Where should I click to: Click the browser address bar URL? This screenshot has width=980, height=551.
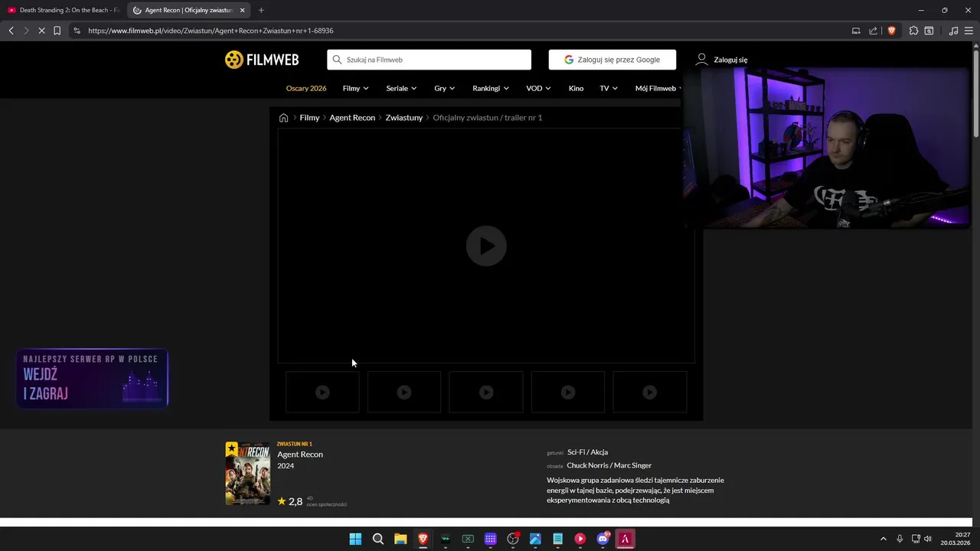coord(211,31)
